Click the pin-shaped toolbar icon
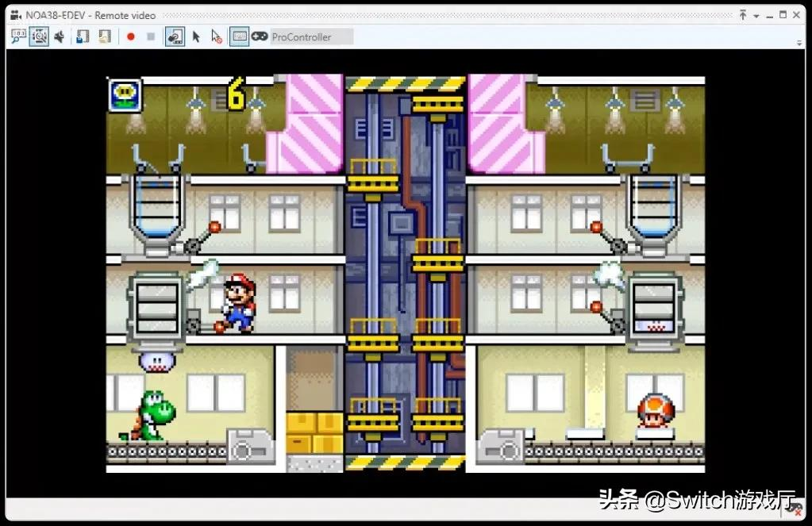 (x=59, y=36)
